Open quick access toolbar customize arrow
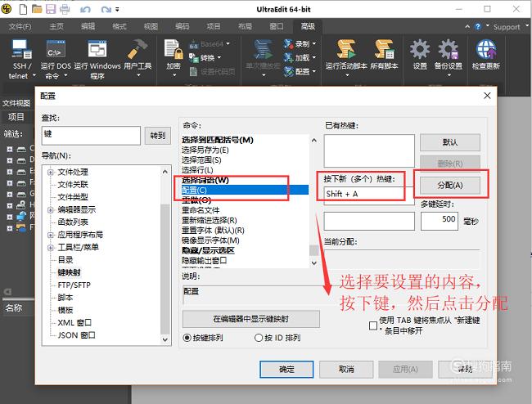The width and height of the screenshot is (532, 404). (117, 10)
